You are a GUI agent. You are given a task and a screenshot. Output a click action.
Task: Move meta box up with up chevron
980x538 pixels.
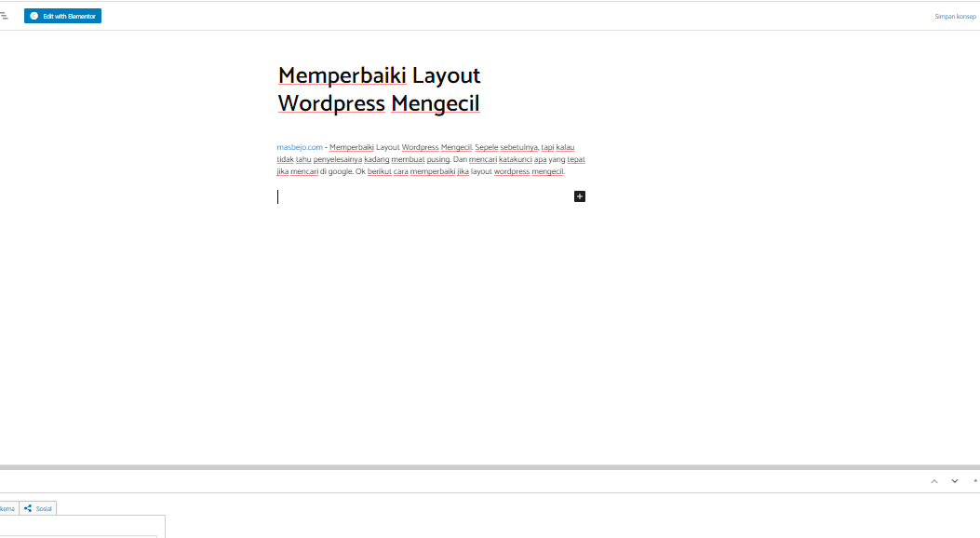click(x=934, y=481)
